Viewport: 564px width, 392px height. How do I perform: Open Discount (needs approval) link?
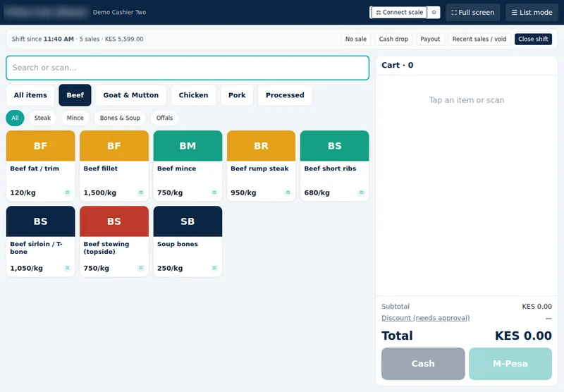[x=426, y=318]
